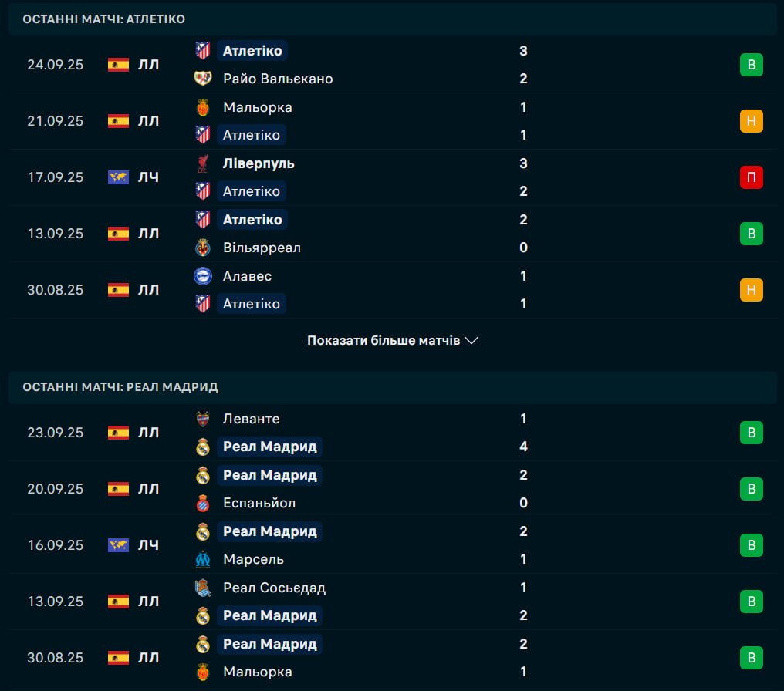Select the 'Останні матчі: Атлетіко' header
The width and height of the screenshot is (784, 691).
[104, 19]
